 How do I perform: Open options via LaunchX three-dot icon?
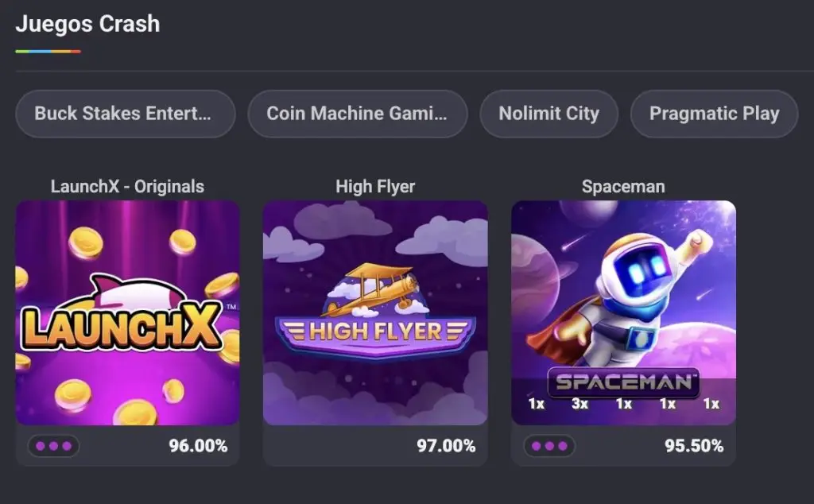(x=52, y=446)
